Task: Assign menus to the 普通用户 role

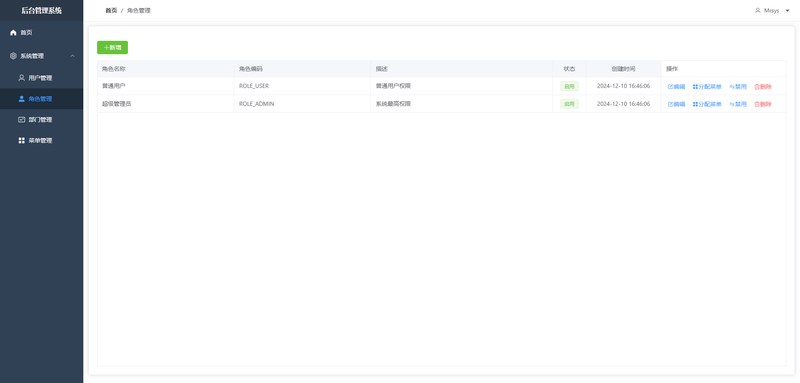Action: [x=707, y=87]
